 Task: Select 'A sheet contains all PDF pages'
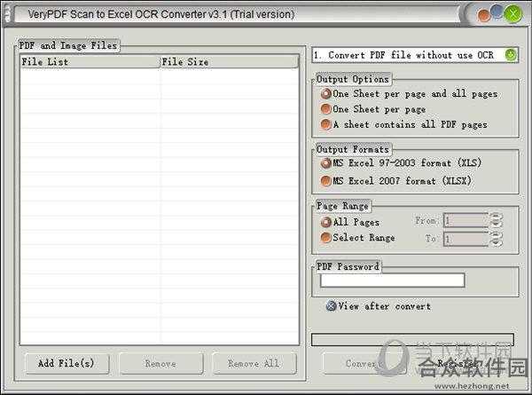click(x=403, y=124)
